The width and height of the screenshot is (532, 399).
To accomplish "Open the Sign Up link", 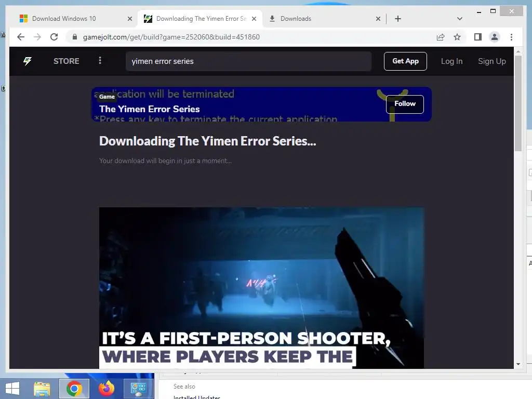I will pyautogui.click(x=491, y=61).
